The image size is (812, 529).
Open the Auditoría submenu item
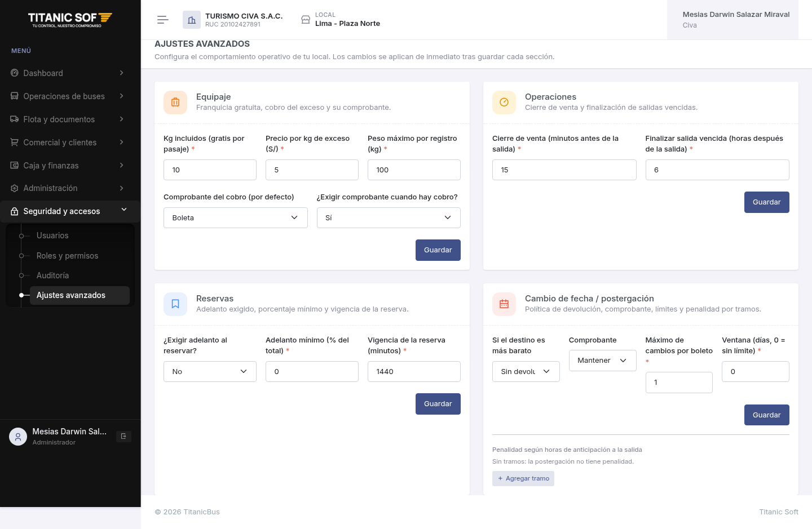pos(52,275)
